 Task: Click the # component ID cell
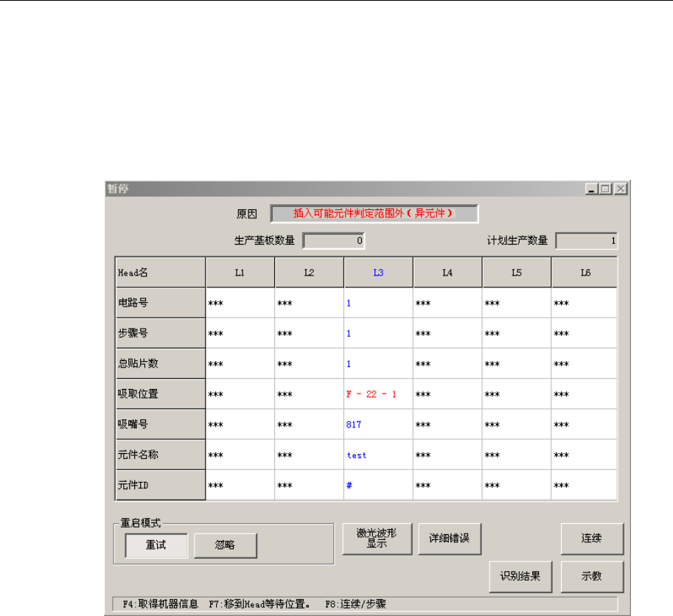click(x=378, y=486)
